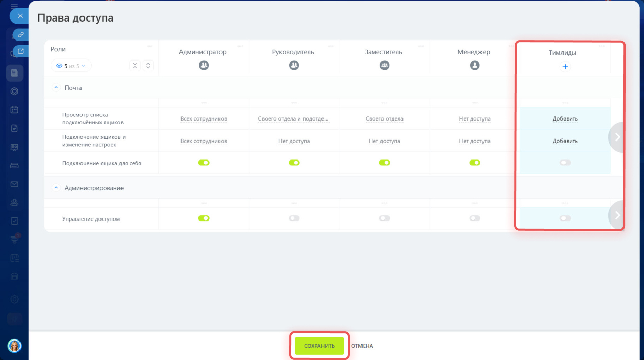The height and width of the screenshot is (360, 644).
Task: Open the Mail envelope icon in sidebar
Action: tap(14, 184)
